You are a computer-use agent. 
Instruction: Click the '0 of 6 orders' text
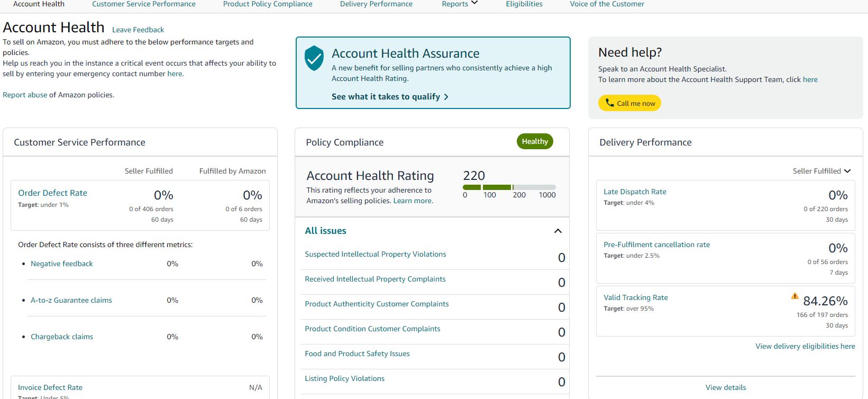[244, 209]
